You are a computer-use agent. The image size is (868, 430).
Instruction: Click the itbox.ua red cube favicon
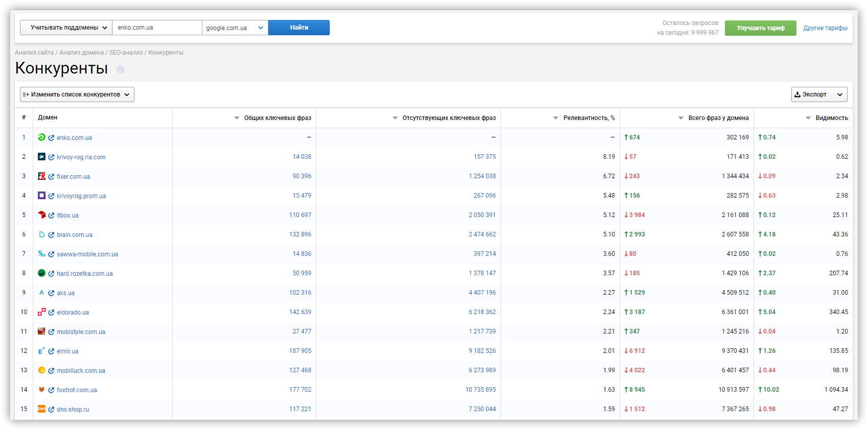pos(41,214)
